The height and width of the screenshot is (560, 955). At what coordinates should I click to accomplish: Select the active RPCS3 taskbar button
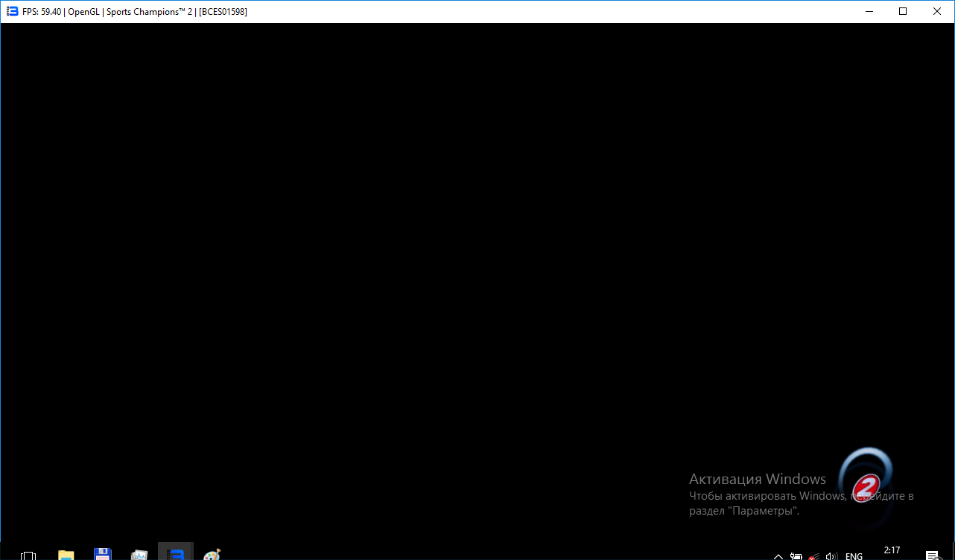click(x=176, y=553)
